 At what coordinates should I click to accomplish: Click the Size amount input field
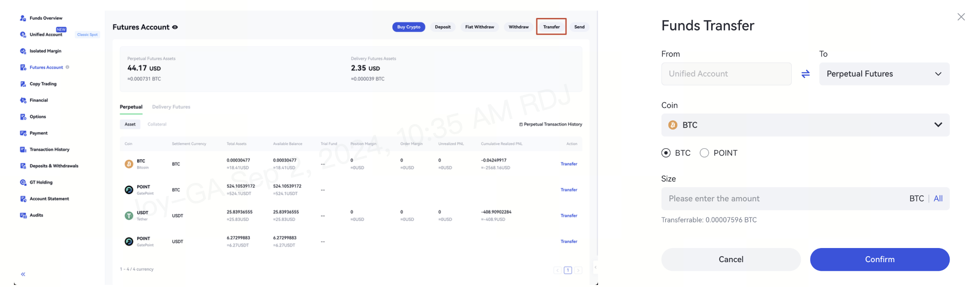coord(780,199)
